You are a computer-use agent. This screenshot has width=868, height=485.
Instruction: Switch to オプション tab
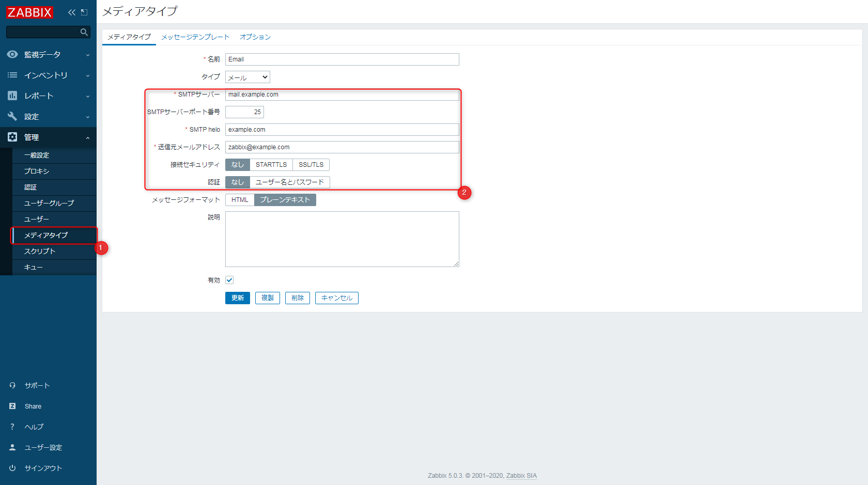(x=255, y=37)
